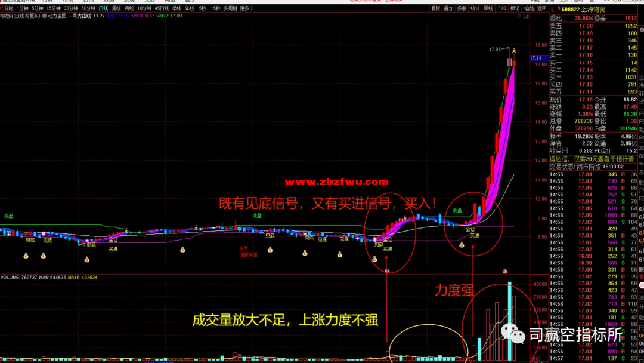
Task: Click the MA5: 644535 volume label
Action: (x=52, y=278)
